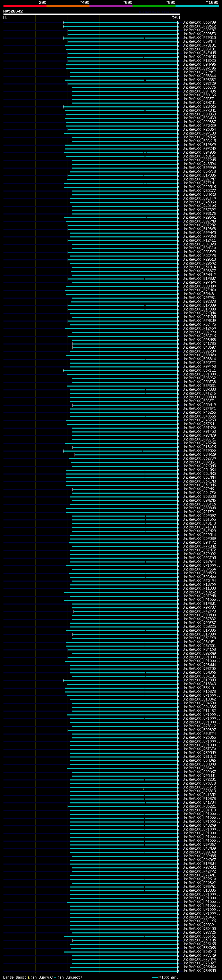Click the orange ~40% identity legend segment

(68, 6)
